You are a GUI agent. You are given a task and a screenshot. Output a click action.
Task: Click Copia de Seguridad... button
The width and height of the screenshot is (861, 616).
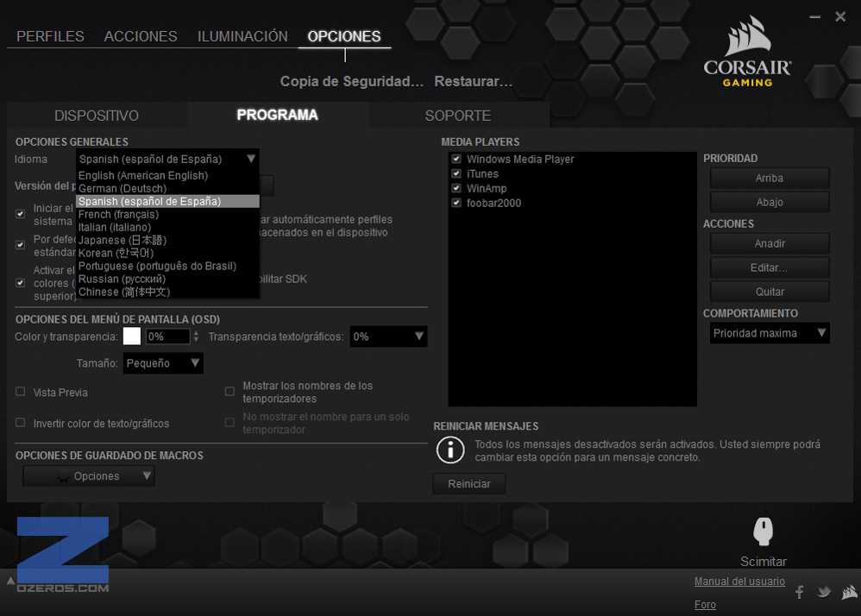[x=352, y=81]
